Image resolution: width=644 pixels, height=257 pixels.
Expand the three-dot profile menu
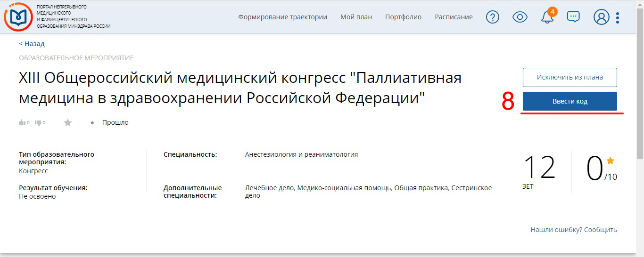tap(618, 17)
